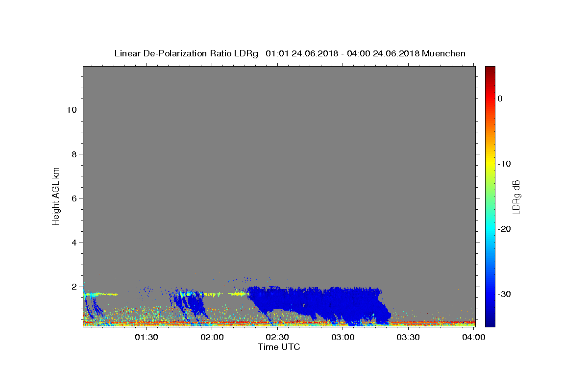Click the plot title text

[290, 53]
